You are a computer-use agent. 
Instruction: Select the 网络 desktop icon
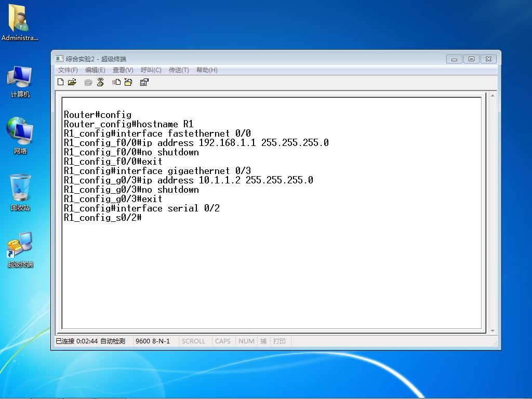[x=20, y=136]
